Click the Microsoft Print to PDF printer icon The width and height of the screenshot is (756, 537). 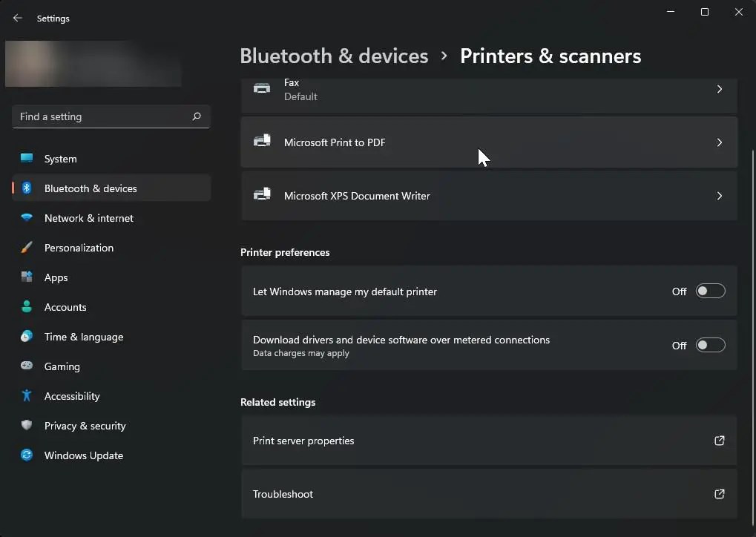point(262,141)
